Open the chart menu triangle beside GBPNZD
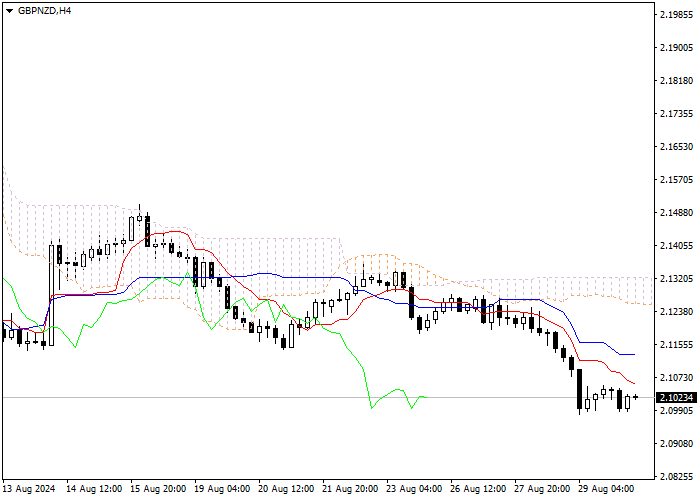This screenshot has width=700, height=500. (9, 11)
